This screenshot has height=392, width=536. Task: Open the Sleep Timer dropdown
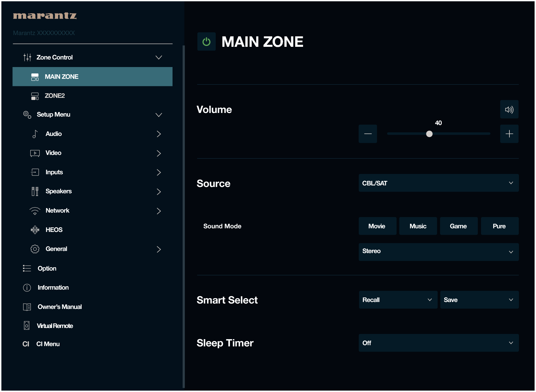[438, 343]
